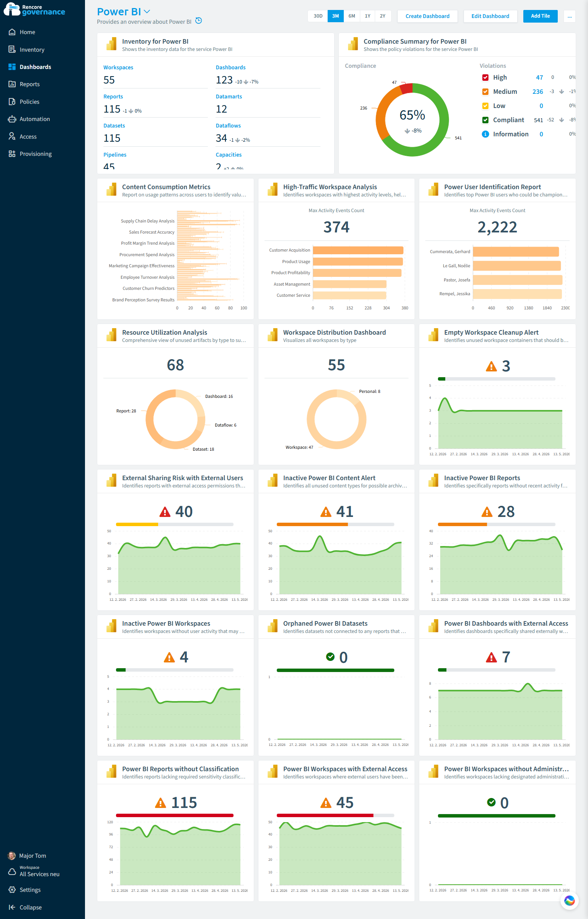Open the Policies sidebar icon
This screenshot has width=588, height=919.
point(12,101)
